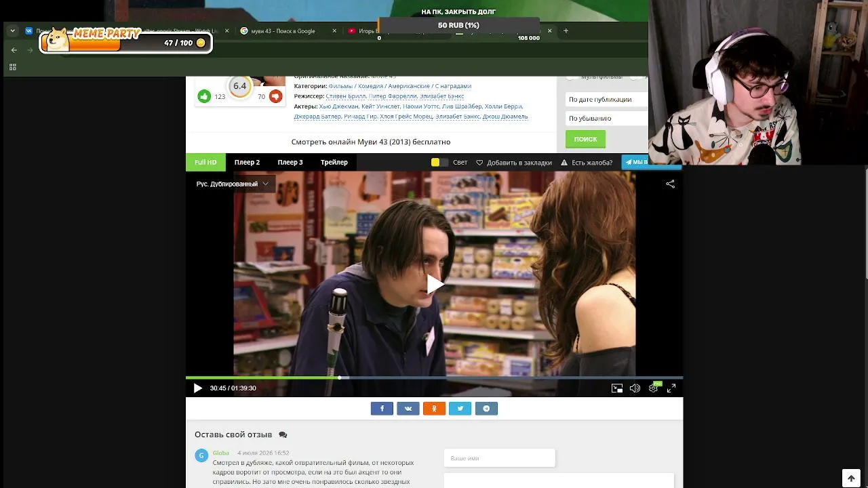Screen dimensions: 868x488
Task: Open actor Наоми Уоттс link
Action: (x=420, y=106)
